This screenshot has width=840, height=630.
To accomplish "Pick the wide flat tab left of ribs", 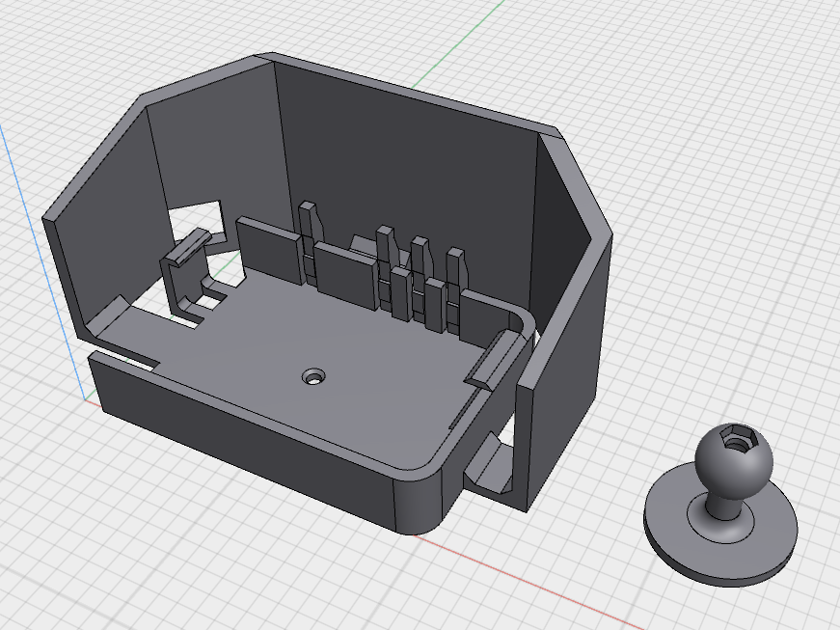I will click(269, 249).
